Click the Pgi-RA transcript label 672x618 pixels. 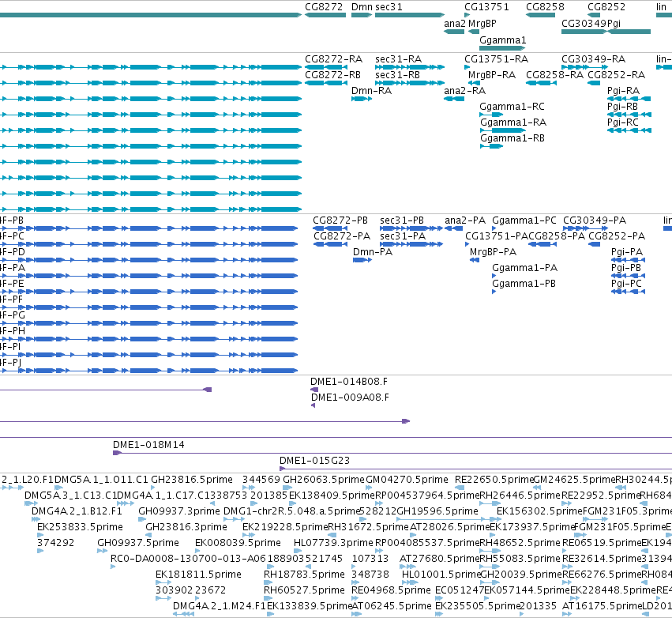623,91
